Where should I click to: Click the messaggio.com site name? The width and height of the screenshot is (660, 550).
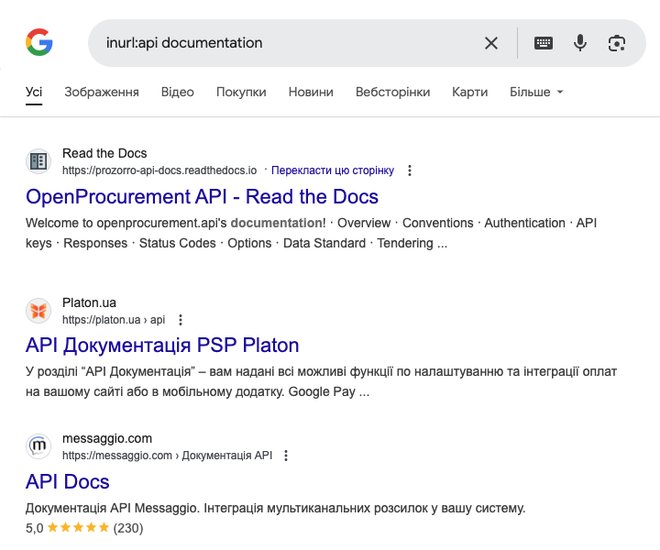pos(107,438)
